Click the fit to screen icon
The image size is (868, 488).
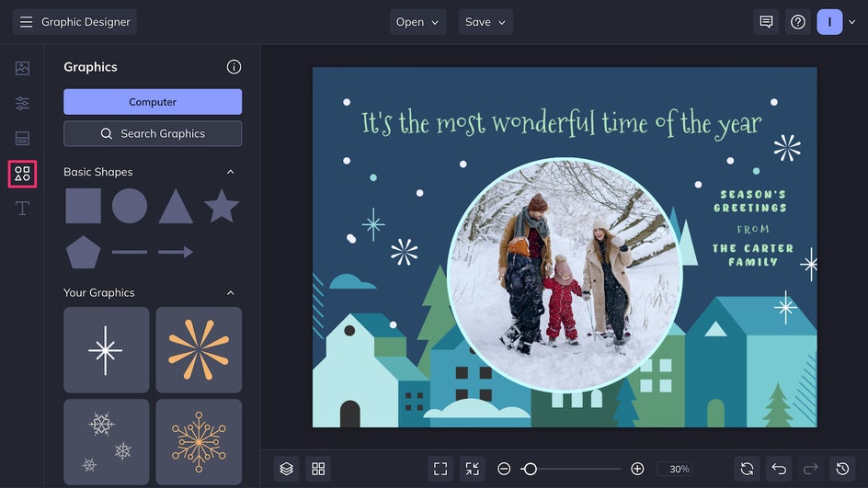440,470
